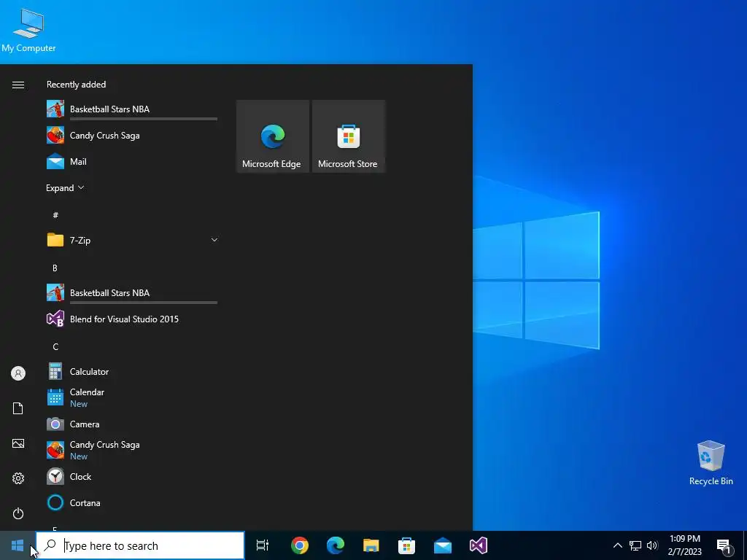Screen dimensions: 747x560
Task: Show hidden system tray icons
Action: (x=617, y=545)
